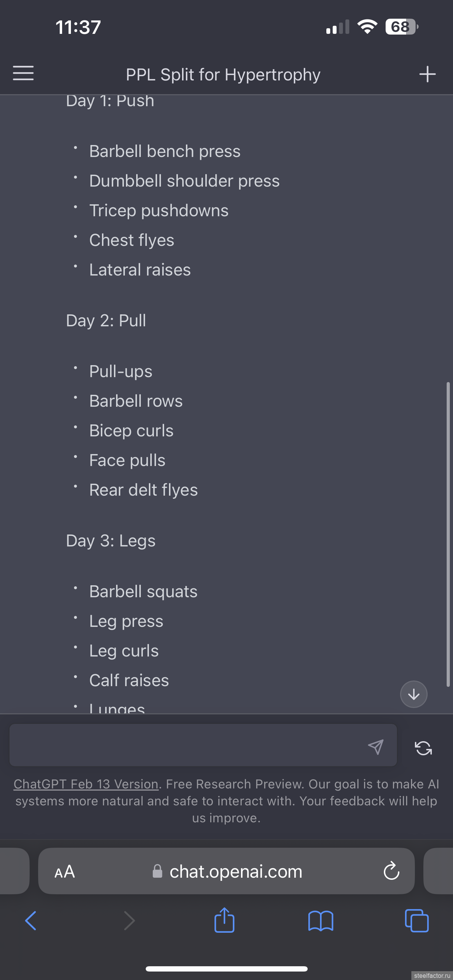Start a new chat with plus icon

click(427, 74)
